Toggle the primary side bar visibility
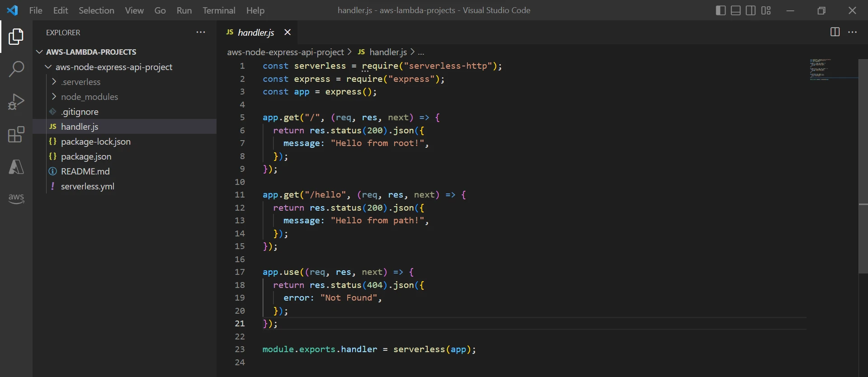The height and width of the screenshot is (377, 868). click(x=721, y=10)
